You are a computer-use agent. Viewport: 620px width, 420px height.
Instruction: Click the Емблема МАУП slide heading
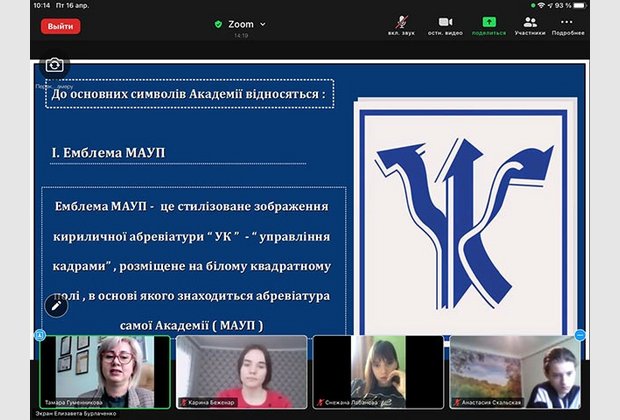[x=108, y=152]
